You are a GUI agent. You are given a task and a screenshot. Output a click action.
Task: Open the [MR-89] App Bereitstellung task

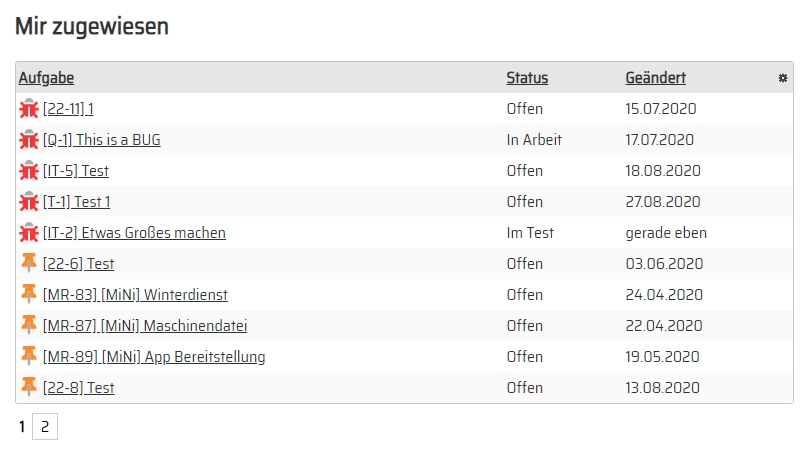(154, 357)
